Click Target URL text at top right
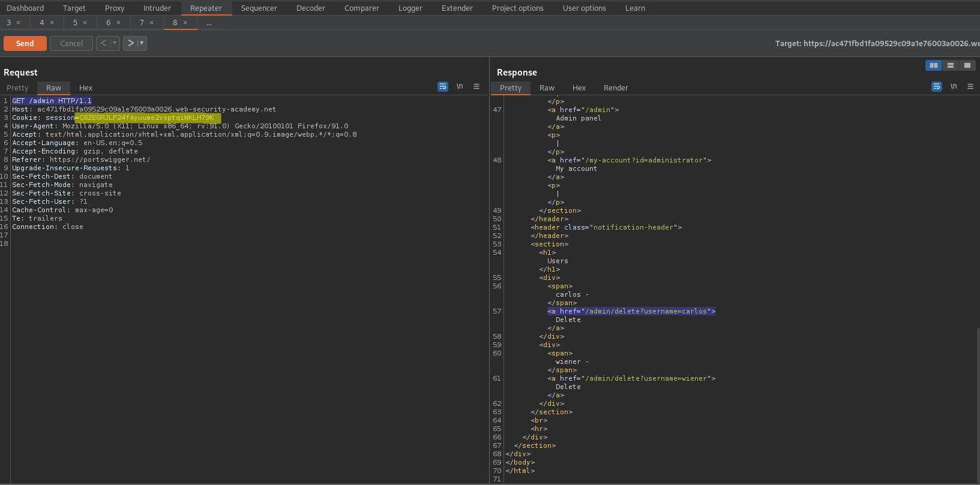980x485 pixels. 877,43
